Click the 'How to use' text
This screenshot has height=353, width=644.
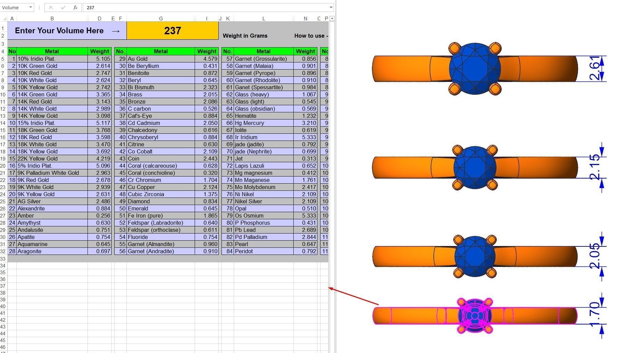309,36
